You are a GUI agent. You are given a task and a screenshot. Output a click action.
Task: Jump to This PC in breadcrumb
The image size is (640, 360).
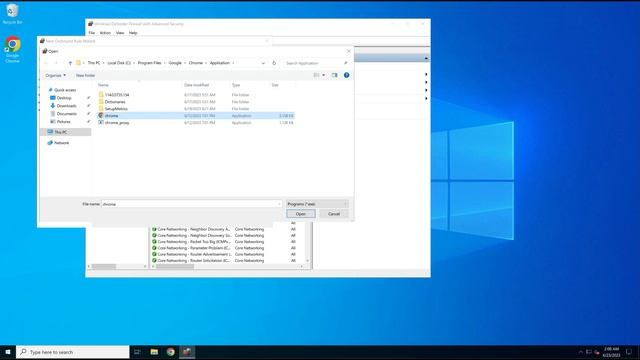tap(94, 63)
